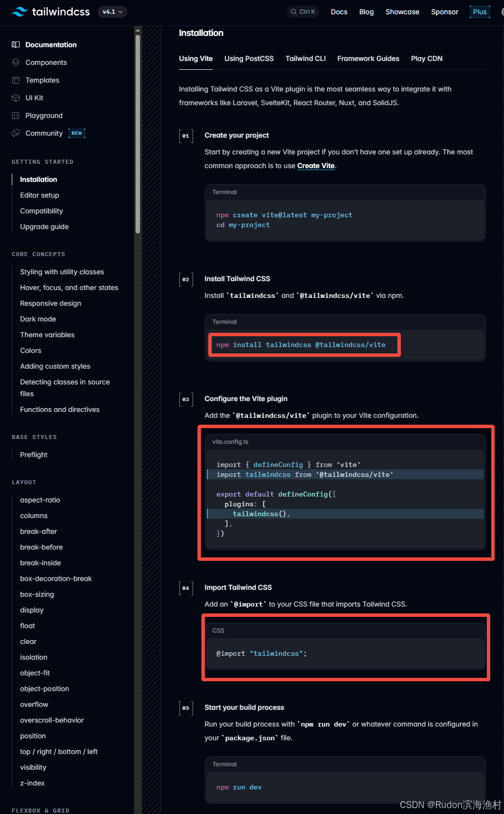The width and height of the screenshot is (504, 814).
Task: Click the UI Kit cube icon
Action: click(x=16, y=98)
